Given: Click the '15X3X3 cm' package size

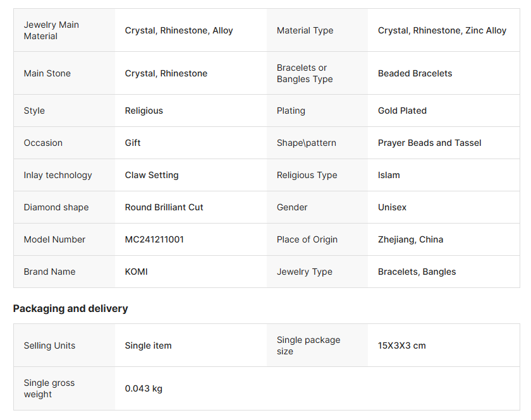Looking at the screenshot, I should tap(401, 345).
